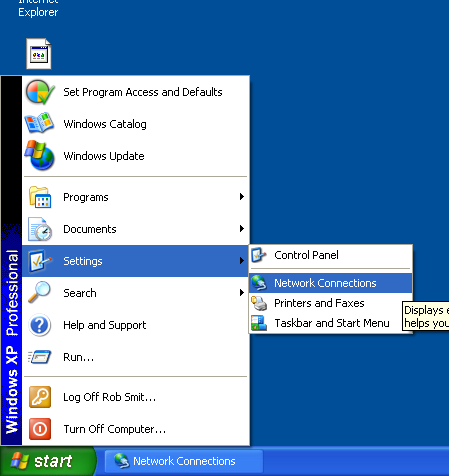The width and height of the screenshot is (449, 476).
Task: Open Control Panel from Settings submenu
Action: (x=331, y=255)
